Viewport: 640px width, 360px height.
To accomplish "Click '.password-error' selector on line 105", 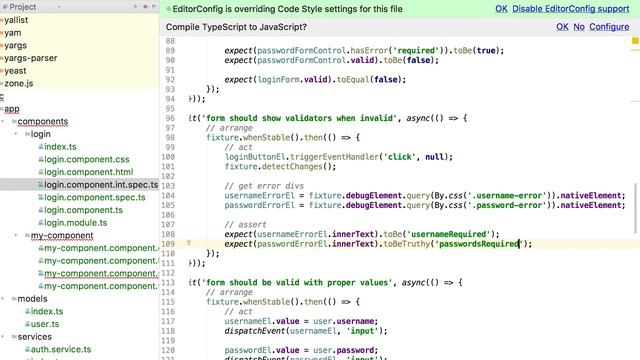I will click(x=509, y=205).
